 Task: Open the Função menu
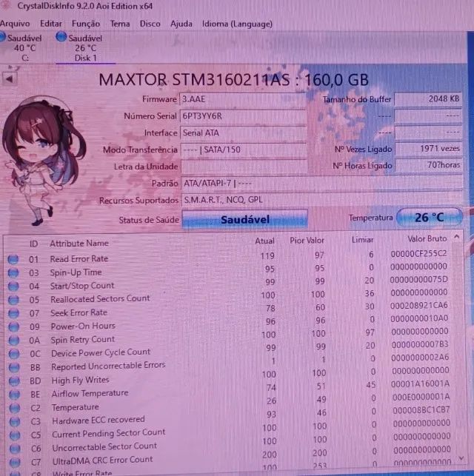(x=86, y=24)
